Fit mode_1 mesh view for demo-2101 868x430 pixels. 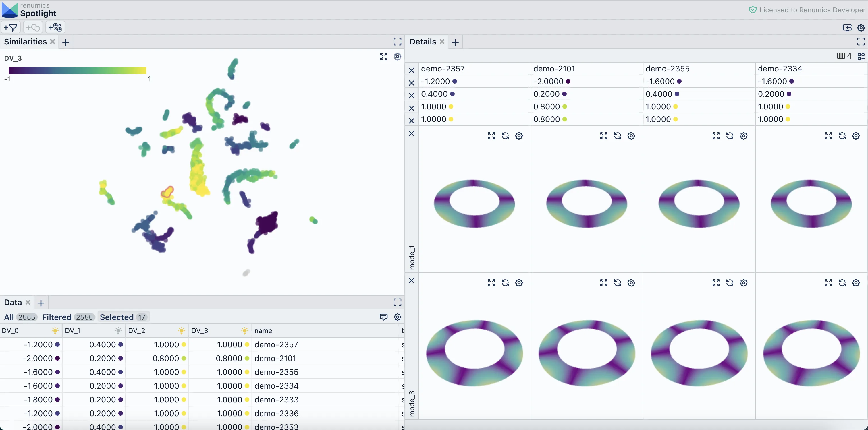tap(603, 136)
